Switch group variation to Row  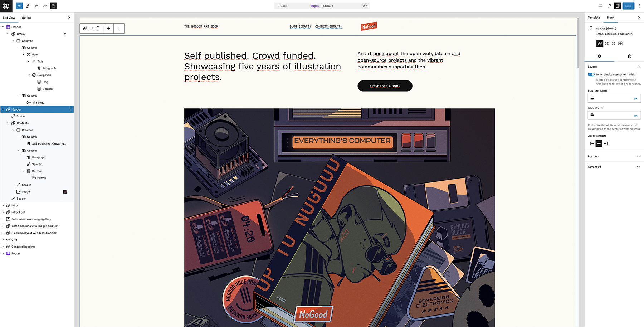(x=607, y=43)
